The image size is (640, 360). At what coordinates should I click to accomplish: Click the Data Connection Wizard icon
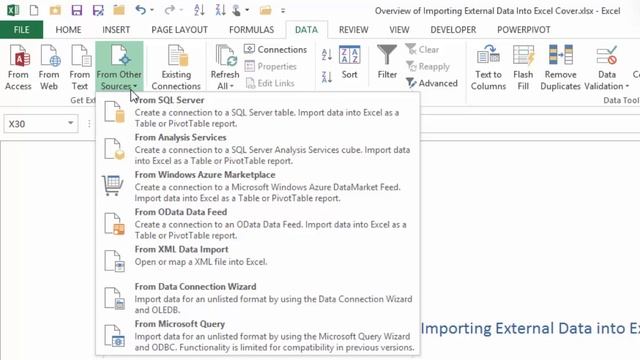click(x=114, y=298)
